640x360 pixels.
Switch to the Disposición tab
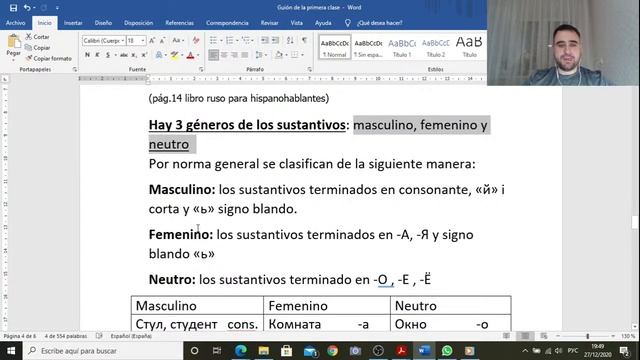pos(139,23)
